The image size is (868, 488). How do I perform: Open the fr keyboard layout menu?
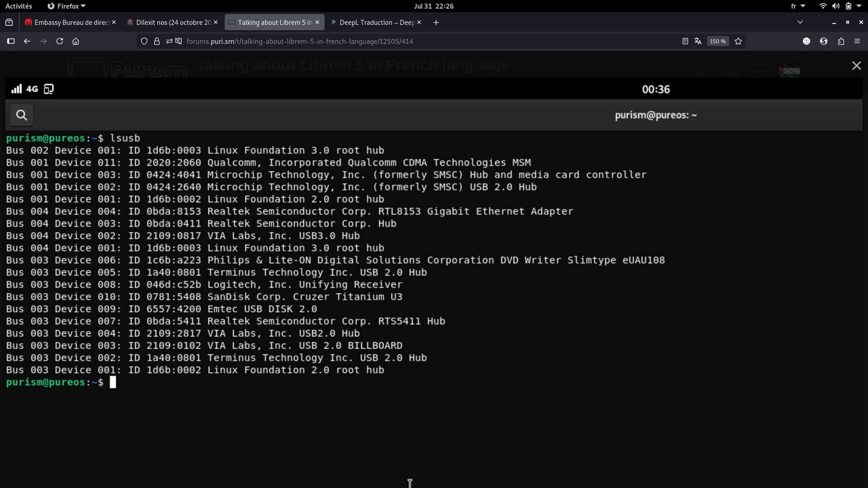click(x=798, y=6)
